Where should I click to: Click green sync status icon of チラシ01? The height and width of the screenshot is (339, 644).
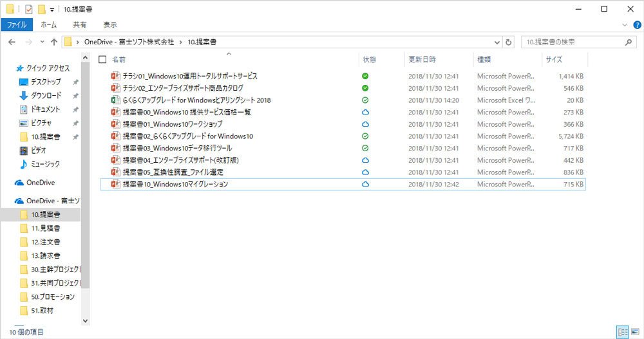coord(365,76)
